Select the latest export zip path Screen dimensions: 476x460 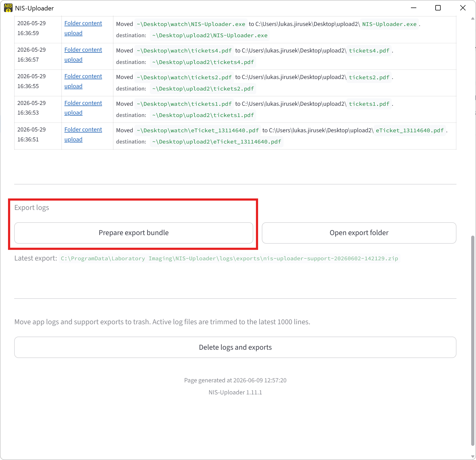[x=229, y=258]
